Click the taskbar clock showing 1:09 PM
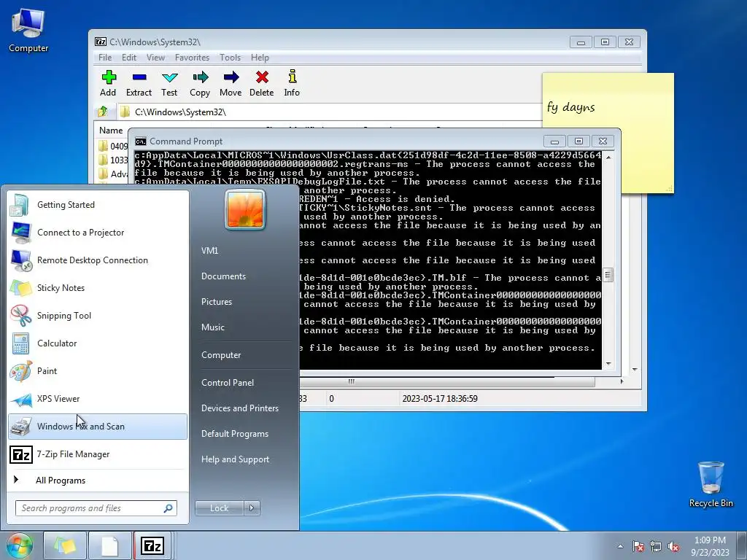The height and width of the screenshot is (560, 747). 710,546
